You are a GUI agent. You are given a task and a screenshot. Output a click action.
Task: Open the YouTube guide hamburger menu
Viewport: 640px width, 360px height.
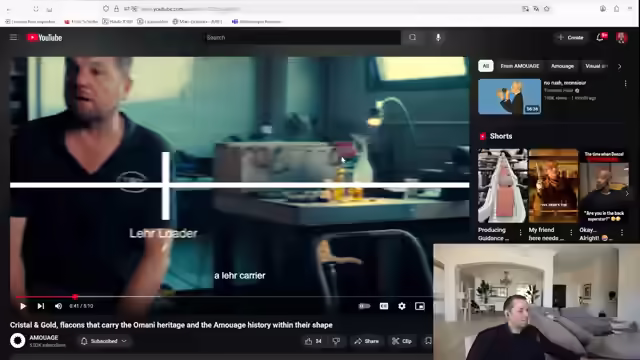tap(13, 38)
